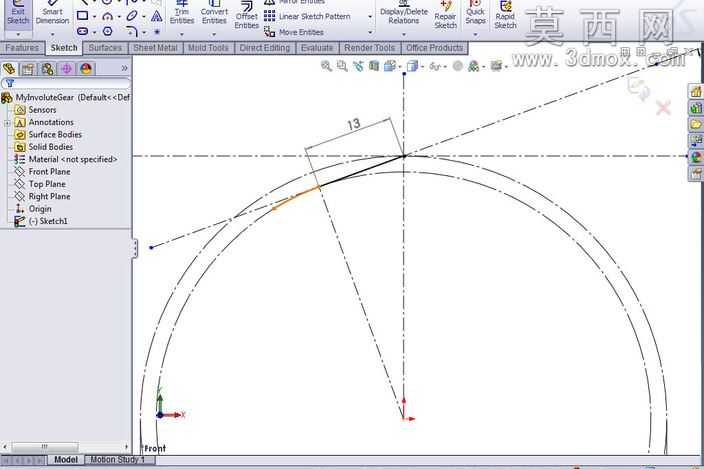The image size is (704, 469).
Task: Click the Previous View icon
Action: pyautogui.click(x=358, y=66)
